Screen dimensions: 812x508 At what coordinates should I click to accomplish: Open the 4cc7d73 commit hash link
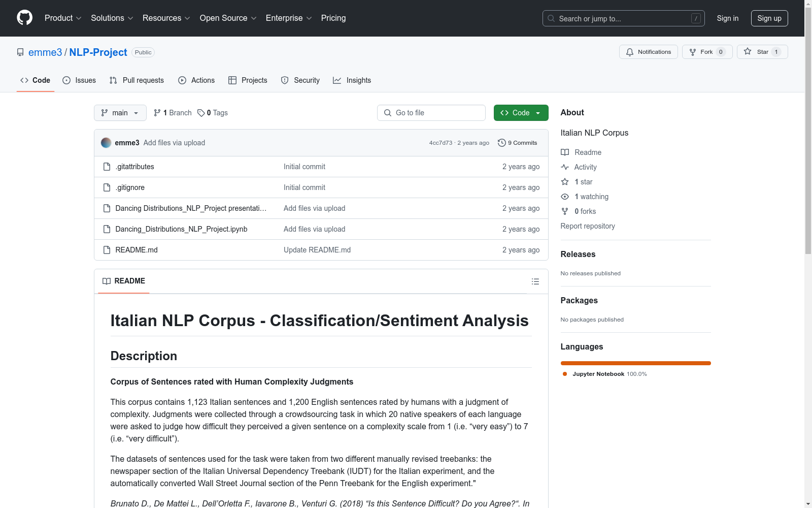pyautogui.click(x=441, y=143)
